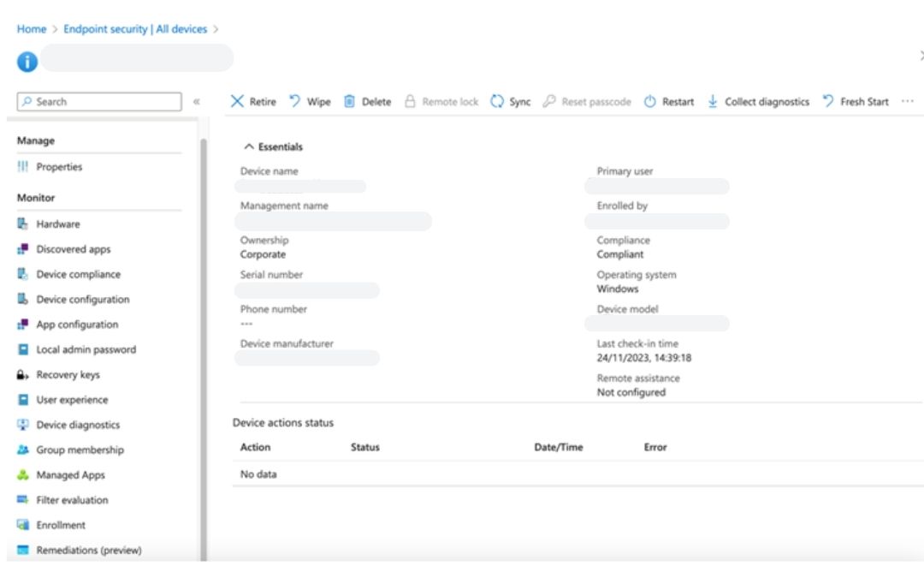Click the Delete trash bin icon
924x578 pixels.
pyautogui.click(x=349, y=101)
